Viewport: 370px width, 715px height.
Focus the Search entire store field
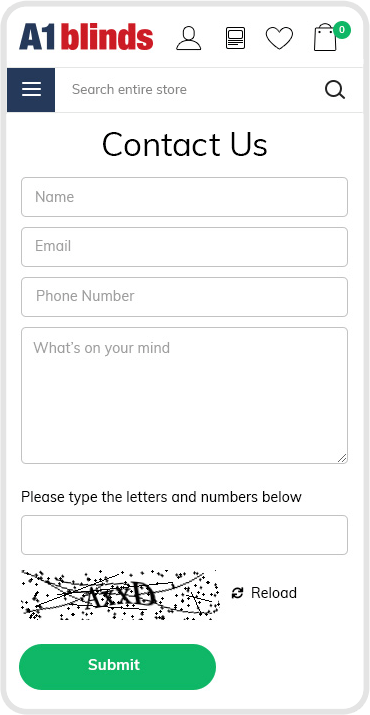(x=187, y=89)
